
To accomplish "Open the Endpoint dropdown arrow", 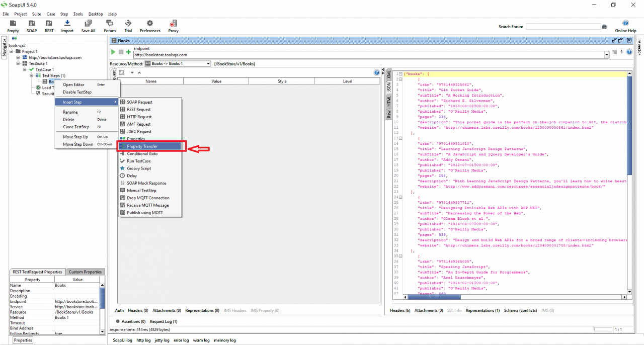I will [x=607, y=55].
